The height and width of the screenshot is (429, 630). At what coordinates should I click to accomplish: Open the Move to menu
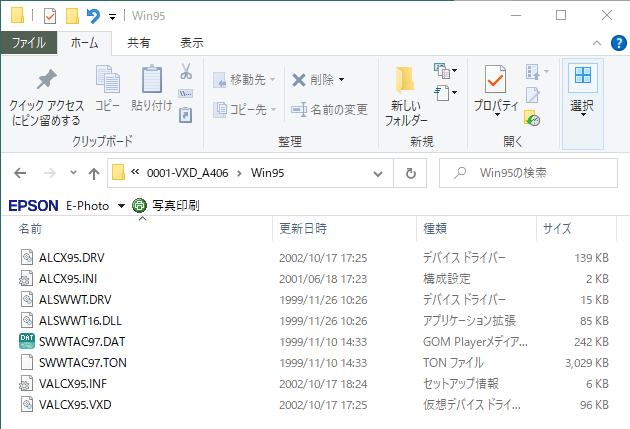(x=244, y=80)
